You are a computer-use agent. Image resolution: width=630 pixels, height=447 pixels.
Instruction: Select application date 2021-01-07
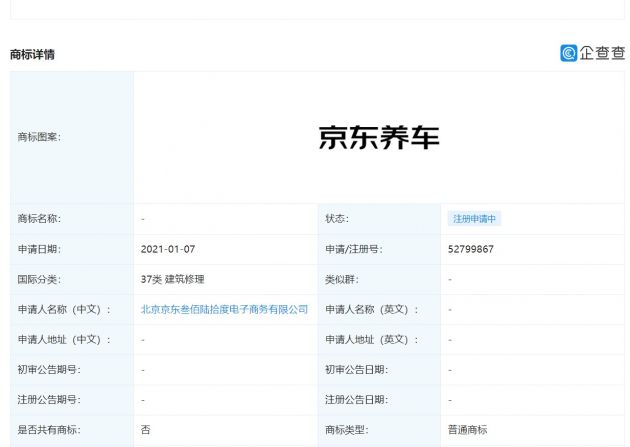coord(168,249)
